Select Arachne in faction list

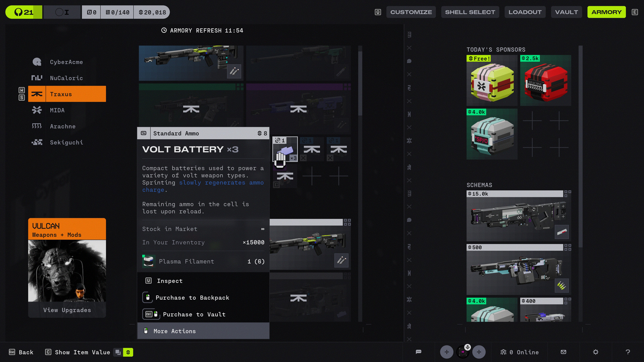[x=63, y=126]
